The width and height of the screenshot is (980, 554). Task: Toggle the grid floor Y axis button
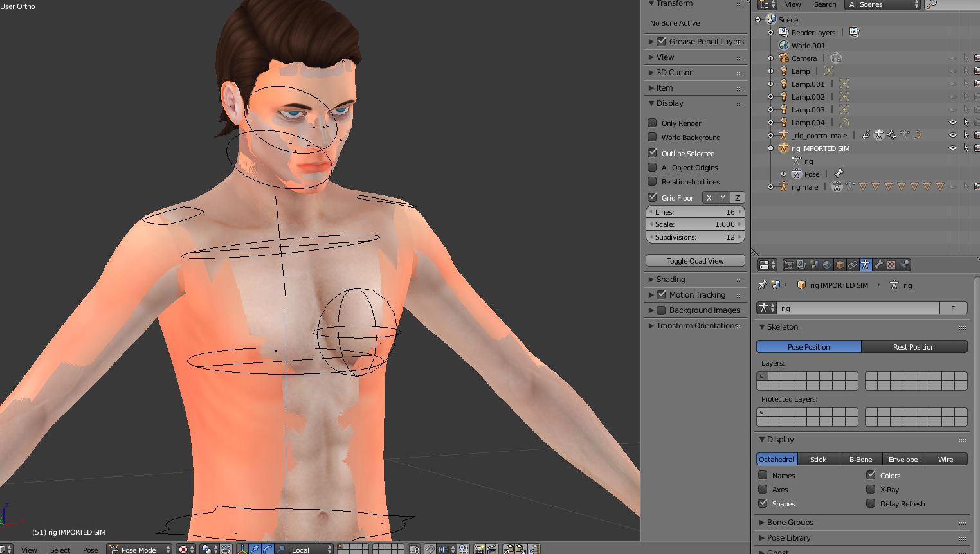tap(723, 197)
